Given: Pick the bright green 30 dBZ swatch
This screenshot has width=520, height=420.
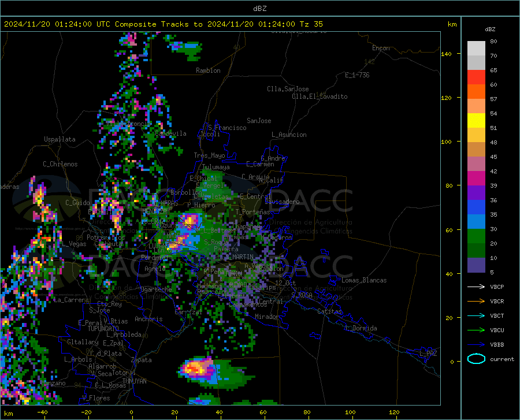Looking at the screenshot, I should click(x=476, y=236).
